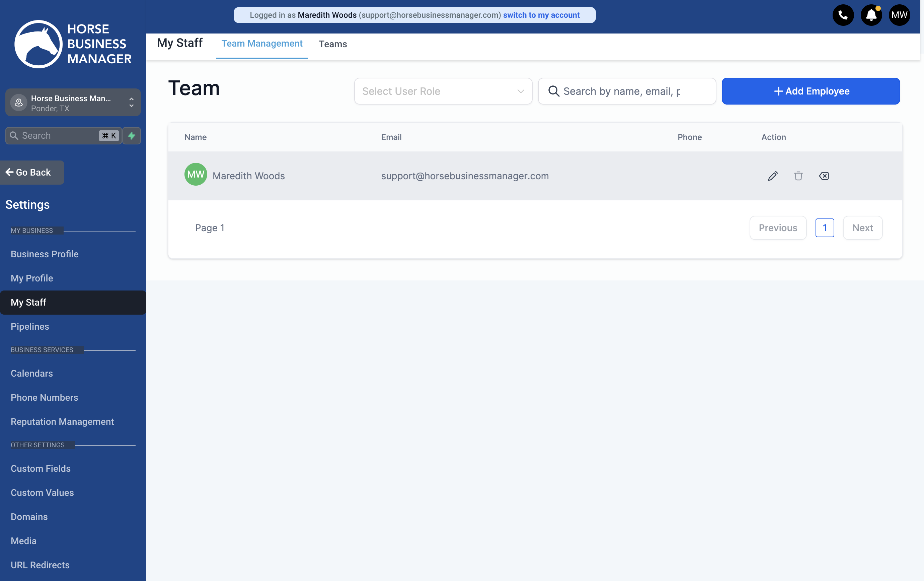Click the Email column header
This screenshot has height=581, width=924.
391,137
